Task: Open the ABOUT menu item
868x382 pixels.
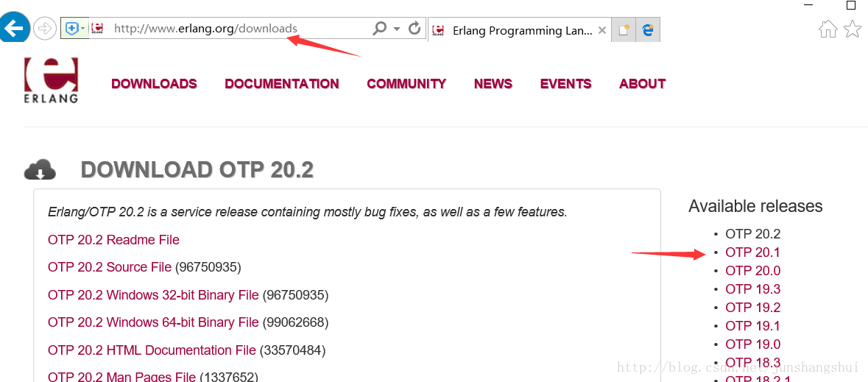Action: tap(642, 84)
